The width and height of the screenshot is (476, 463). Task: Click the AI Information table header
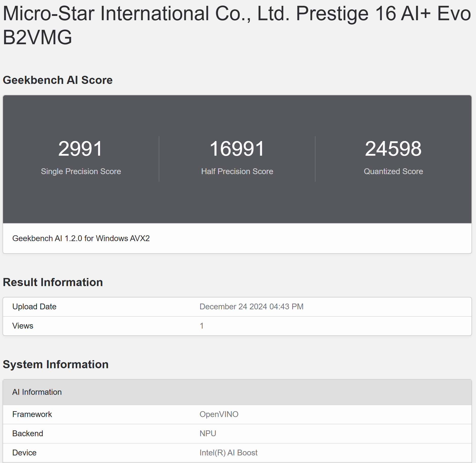[x=237, y=392]
